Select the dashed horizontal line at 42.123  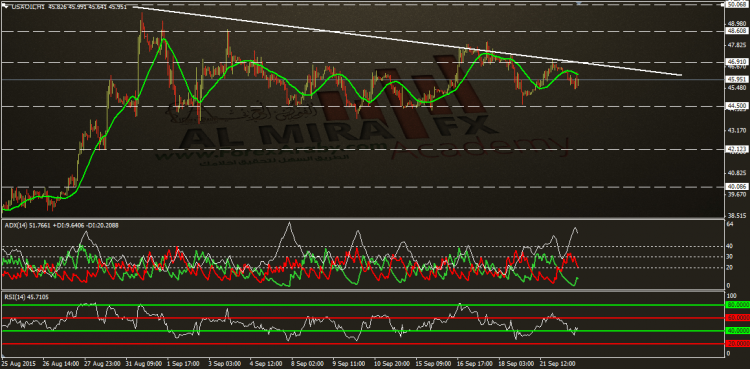[x=362, y=149]
